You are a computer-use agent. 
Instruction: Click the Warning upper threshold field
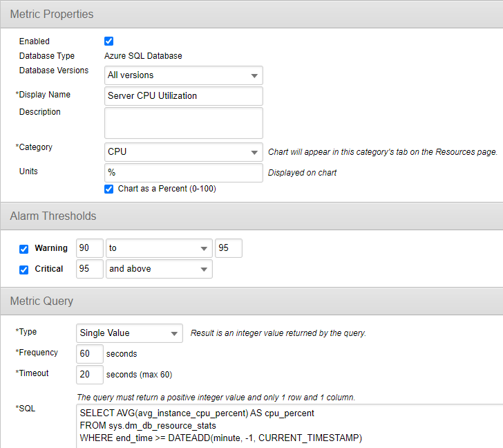(229, 248)
